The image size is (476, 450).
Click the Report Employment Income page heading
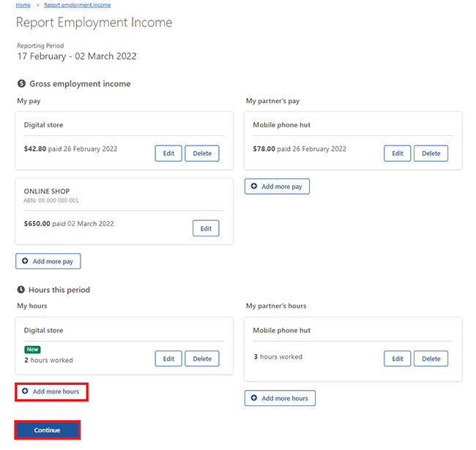pos(94,23)
